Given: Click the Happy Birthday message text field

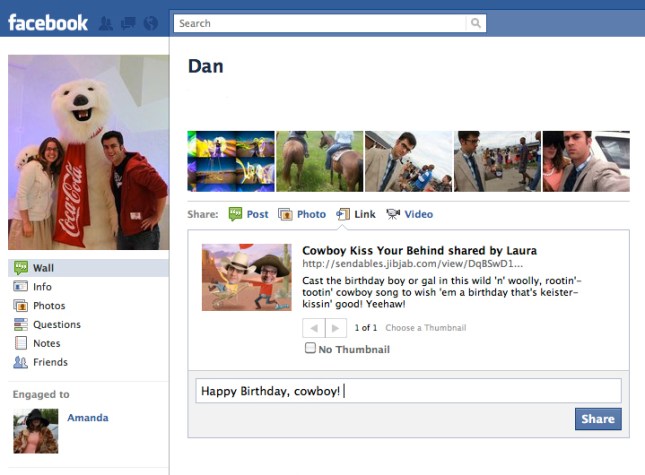Looking at the screenshot, I should coord(405,391).
